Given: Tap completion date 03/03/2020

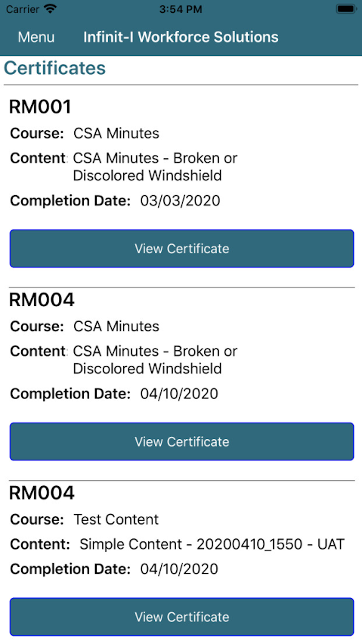Looking at the screenshot, I should (x=180, y=201).
